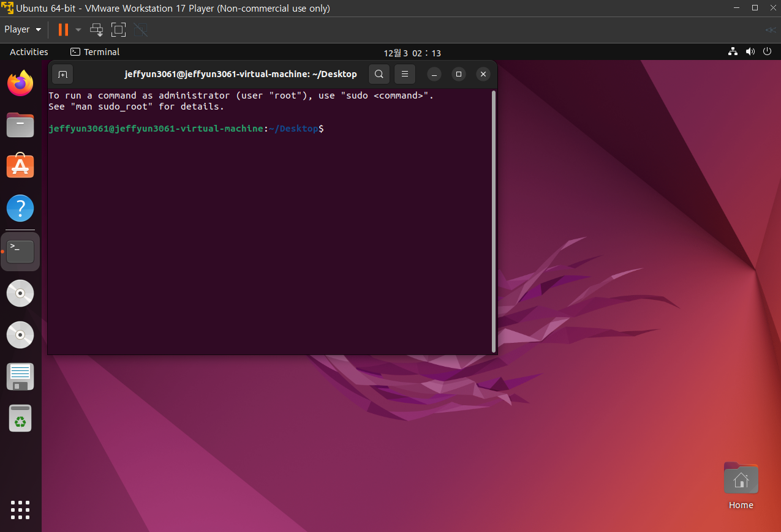Screen dimensions: 781x532
Task: Click the network status icon
Action: click(x=733, y=52)
